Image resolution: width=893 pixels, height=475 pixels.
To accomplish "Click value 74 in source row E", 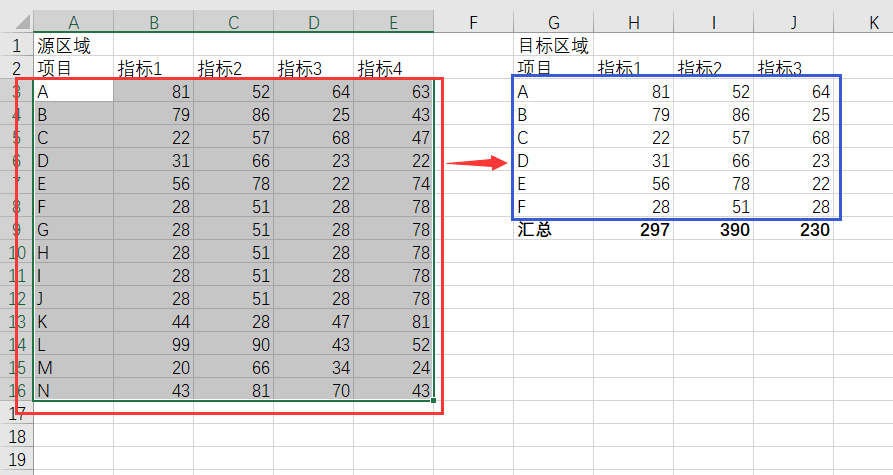I will (394, 183).
